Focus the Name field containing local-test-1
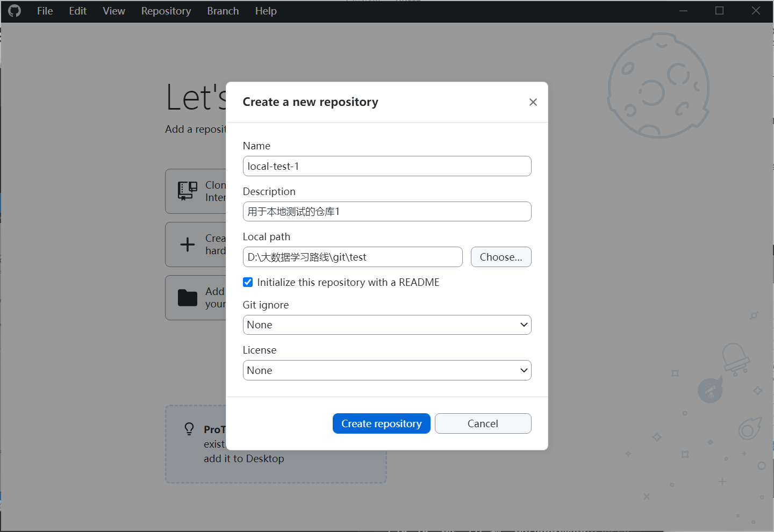Screen dimensions: 774x532 coord(387,166)
